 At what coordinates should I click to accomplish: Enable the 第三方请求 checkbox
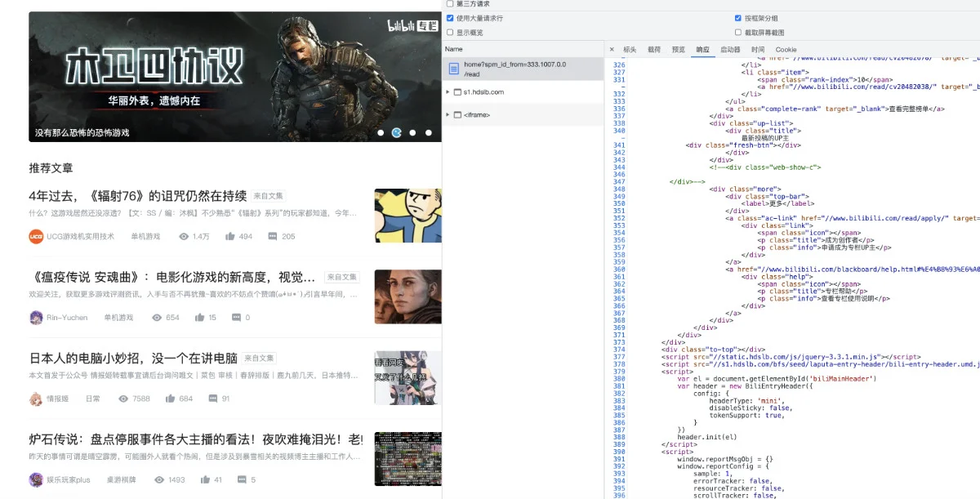(450, 4)
